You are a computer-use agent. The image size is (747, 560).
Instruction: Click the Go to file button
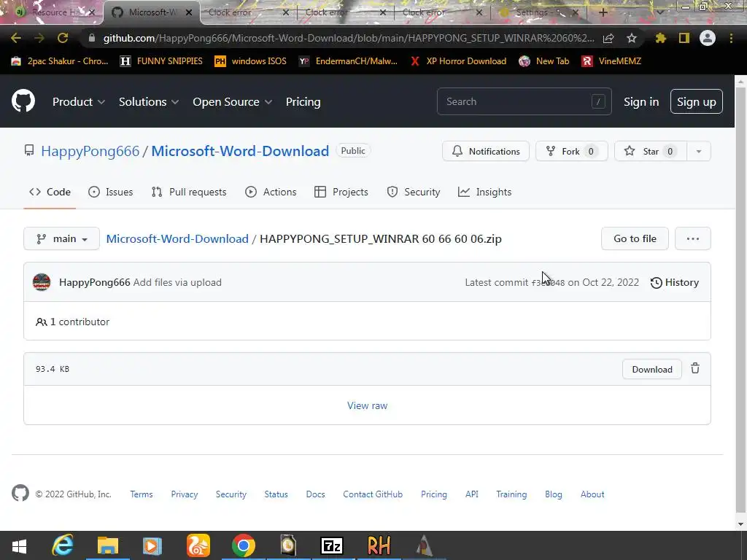(635, 238)
